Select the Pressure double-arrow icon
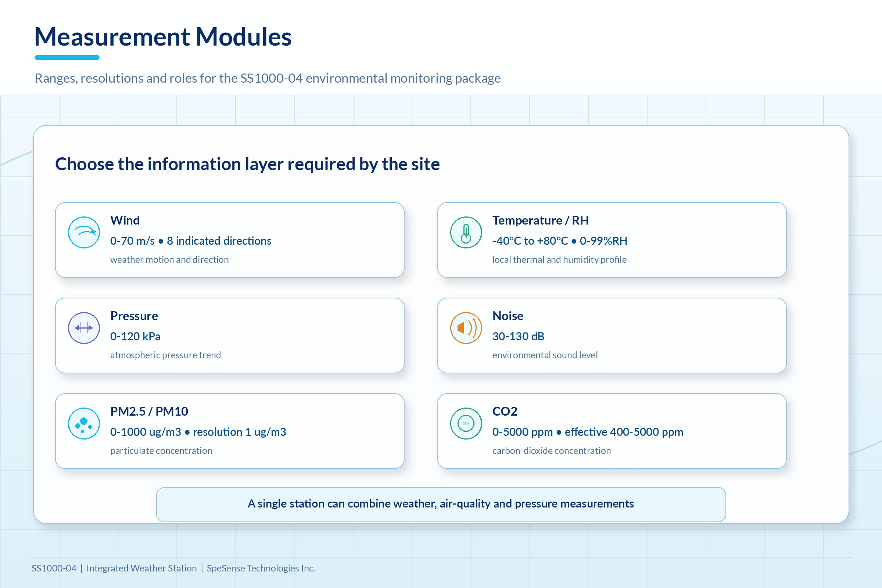882x588 pixels. (x=84, y=328)
